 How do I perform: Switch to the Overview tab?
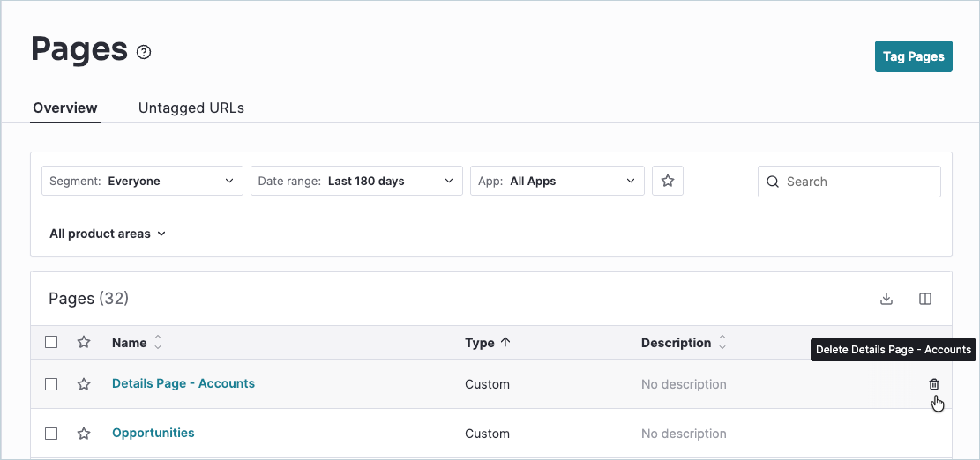click(x=65, y=108)
